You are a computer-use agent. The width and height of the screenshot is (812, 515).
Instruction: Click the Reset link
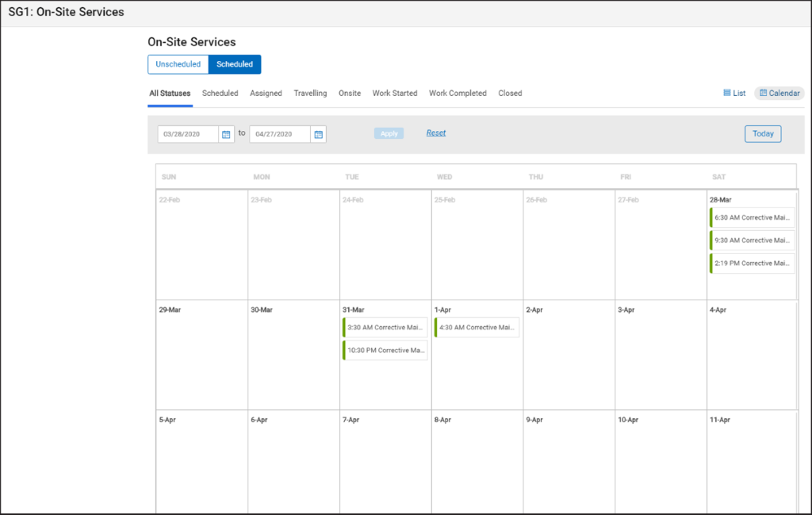click(x=436, y=133)
